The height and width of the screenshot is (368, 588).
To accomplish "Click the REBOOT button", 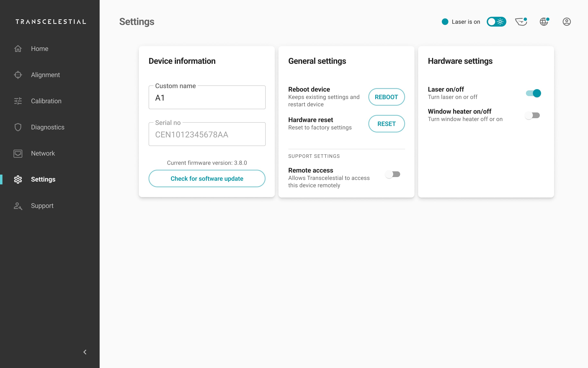I will click(x=386, y=97).
